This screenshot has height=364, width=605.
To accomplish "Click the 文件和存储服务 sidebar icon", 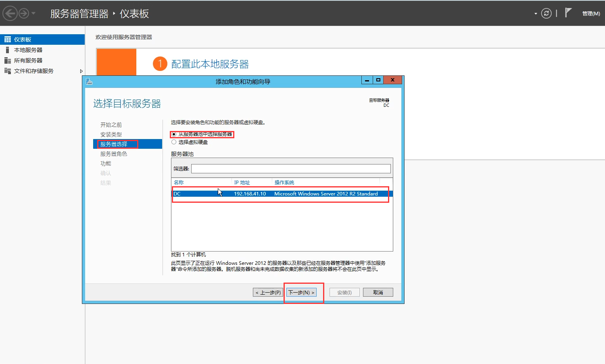I will click(x=7, y=71).
